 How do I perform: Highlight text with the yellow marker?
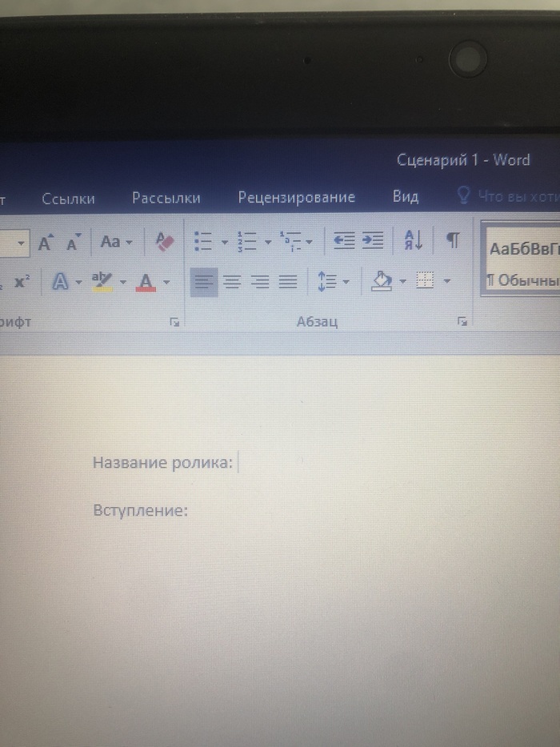pos(102,282)
